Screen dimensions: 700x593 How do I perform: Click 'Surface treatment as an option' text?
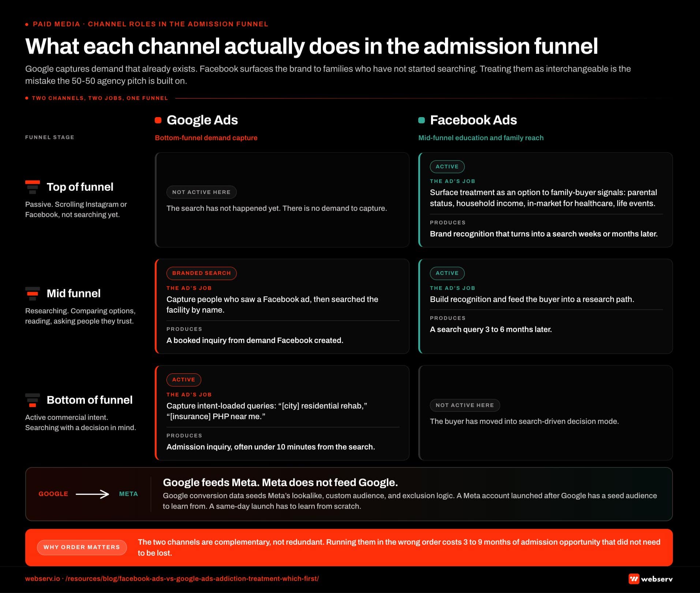[543, 198]
